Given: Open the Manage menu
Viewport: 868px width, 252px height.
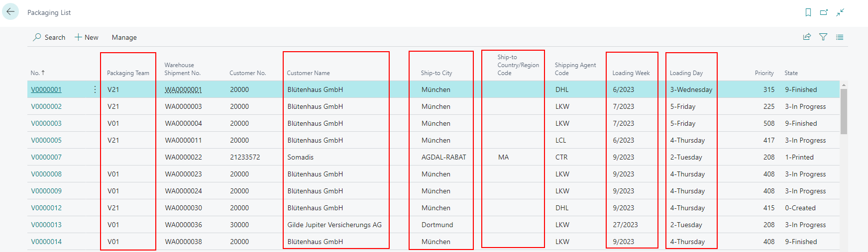Looking at the screenshot, I should [x=124, y=37].
